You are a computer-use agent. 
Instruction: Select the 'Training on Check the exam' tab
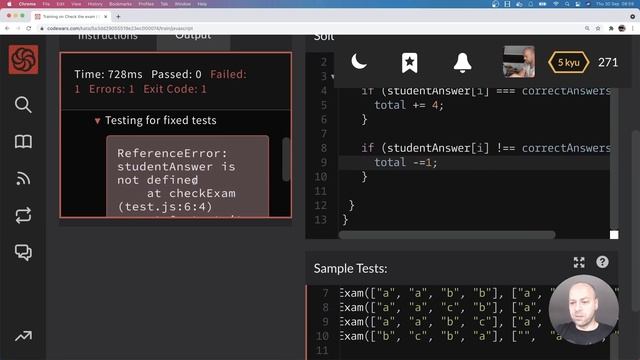pos(71,16)
